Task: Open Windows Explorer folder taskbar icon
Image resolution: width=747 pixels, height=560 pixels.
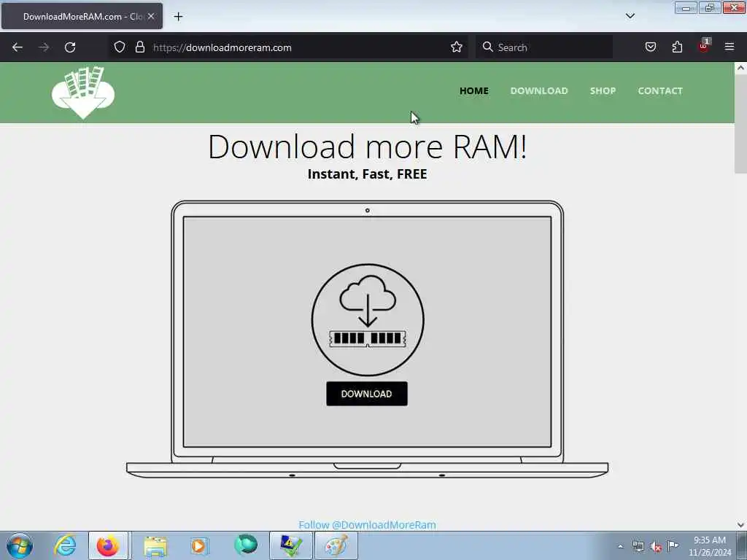Action: [x=155, y=545]
